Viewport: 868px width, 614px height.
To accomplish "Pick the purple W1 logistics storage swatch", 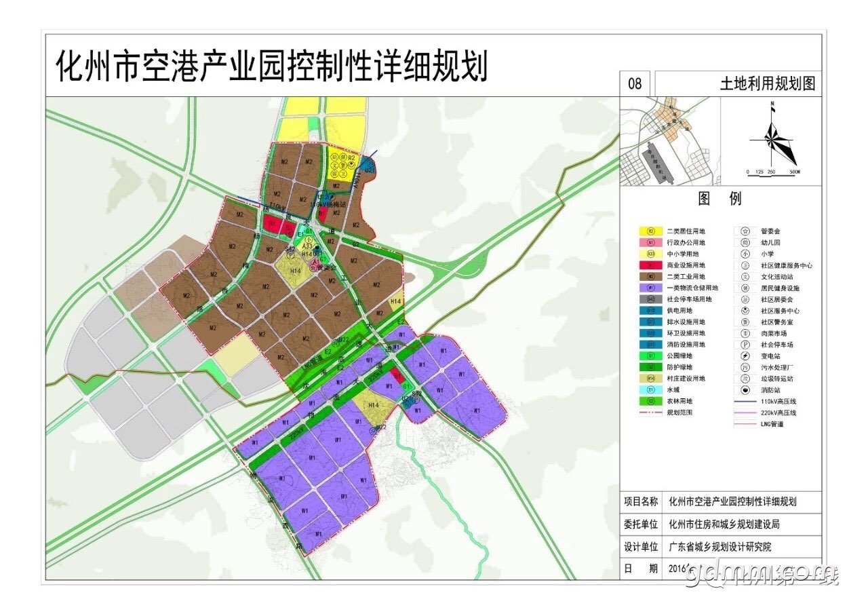I will 650,288.
